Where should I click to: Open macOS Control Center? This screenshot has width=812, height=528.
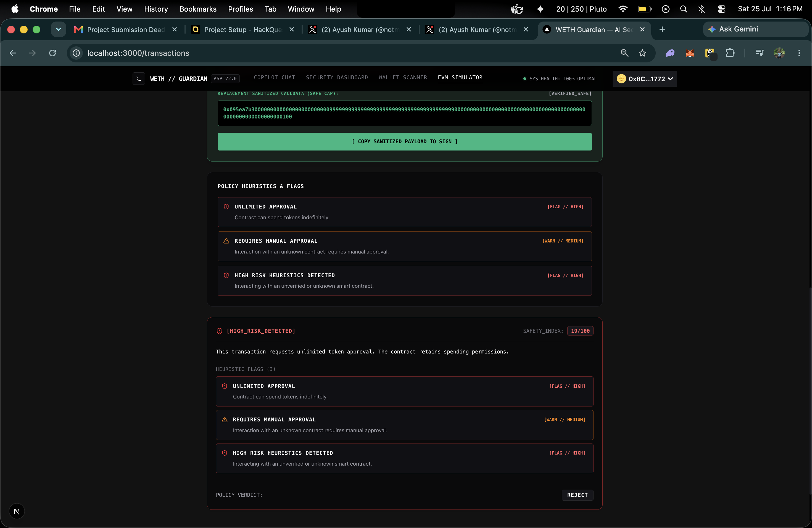[722, 9]
